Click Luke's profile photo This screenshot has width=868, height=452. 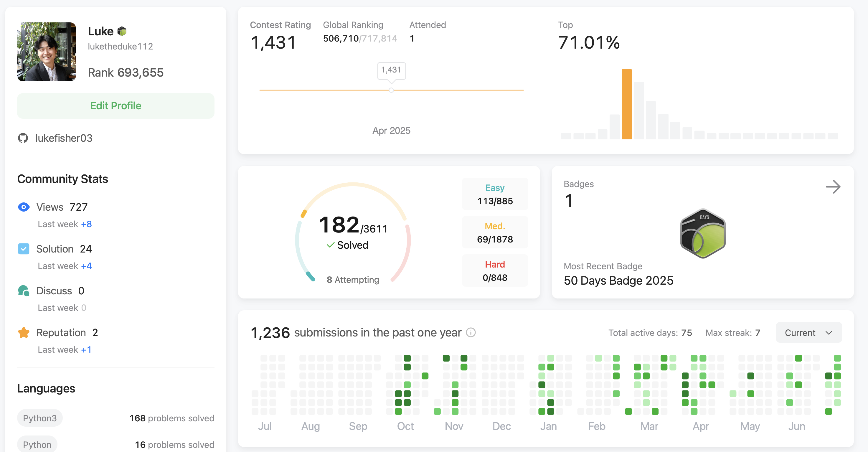[47, 52]
